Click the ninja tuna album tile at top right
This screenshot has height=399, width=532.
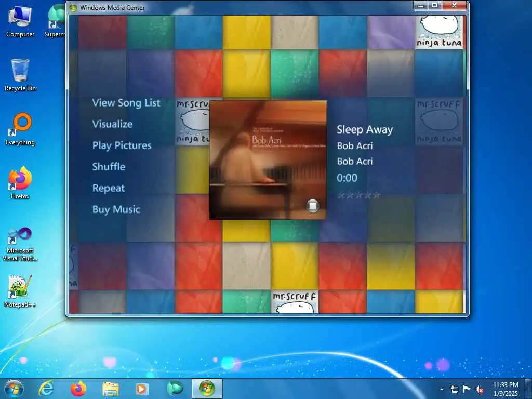pos(439,32)
